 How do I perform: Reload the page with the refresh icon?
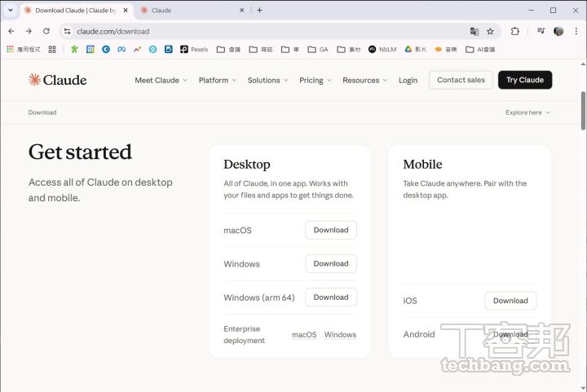46,32
